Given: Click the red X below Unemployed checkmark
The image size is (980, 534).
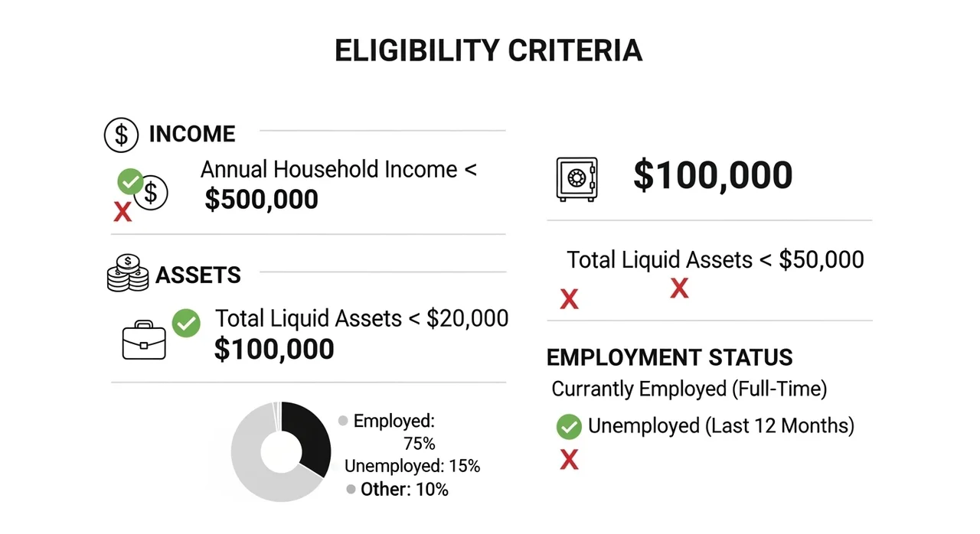Looking at the screenshot, I should (x=569, y=459).
